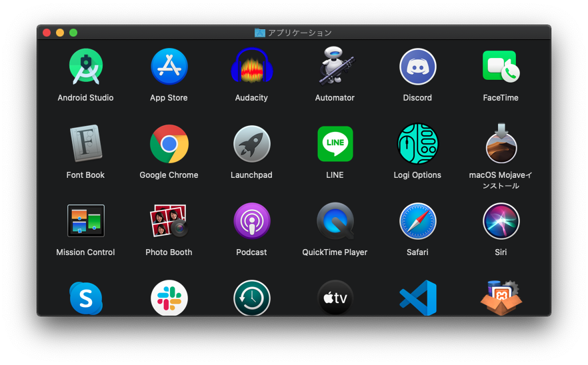Click the アプリケーション window title
The width and height of the screenshot is (588, 365).
pos(299,33)
